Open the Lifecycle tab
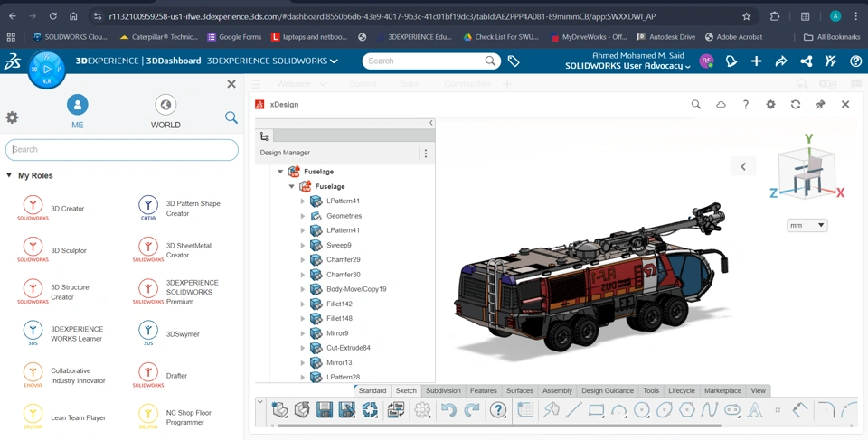Screen dimensions: 868x440 [682, 390]
